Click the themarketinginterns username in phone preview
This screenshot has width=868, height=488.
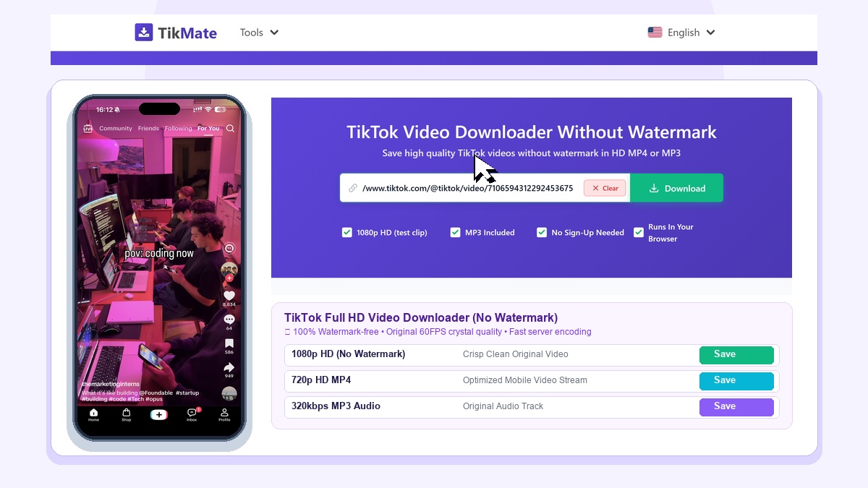point(111,384)
